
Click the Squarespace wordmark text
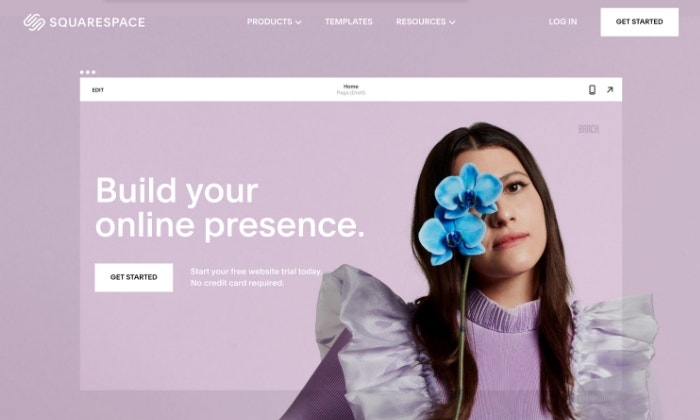tap(97, 22)
